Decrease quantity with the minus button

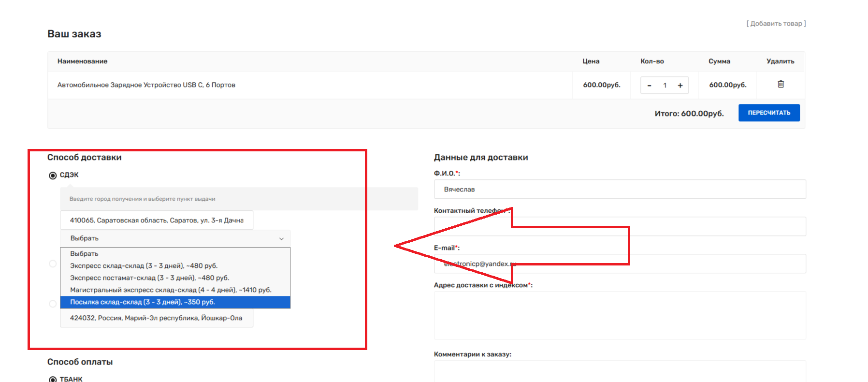tap(649, 86)
